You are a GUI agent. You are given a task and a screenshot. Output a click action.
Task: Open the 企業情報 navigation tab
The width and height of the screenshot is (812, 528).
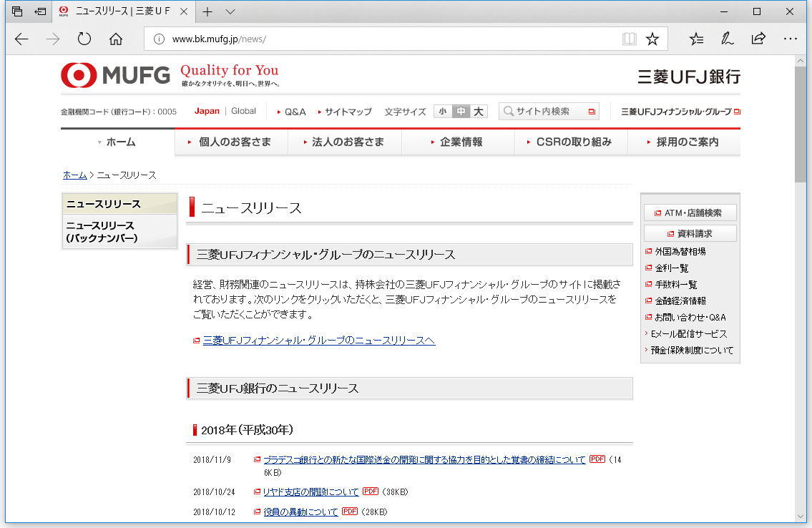pos(458,142)
